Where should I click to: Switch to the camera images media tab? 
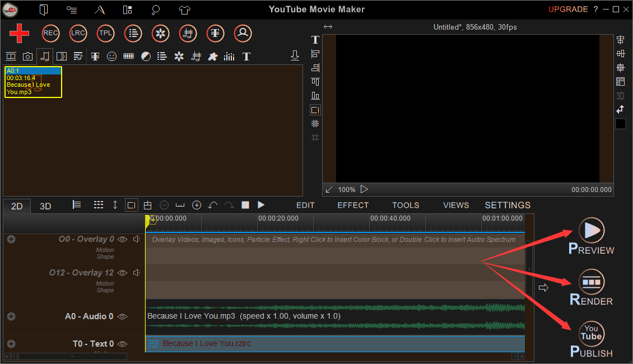(x=27, y=57)
